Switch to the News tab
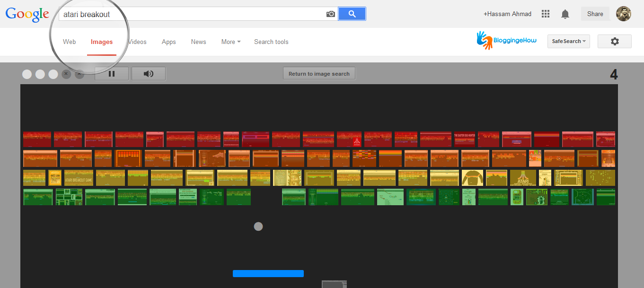 pos(198,42)
